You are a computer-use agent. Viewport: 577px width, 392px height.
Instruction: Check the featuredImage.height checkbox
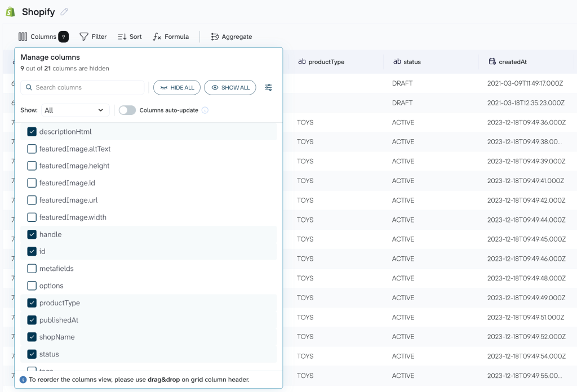pos(32,166)
